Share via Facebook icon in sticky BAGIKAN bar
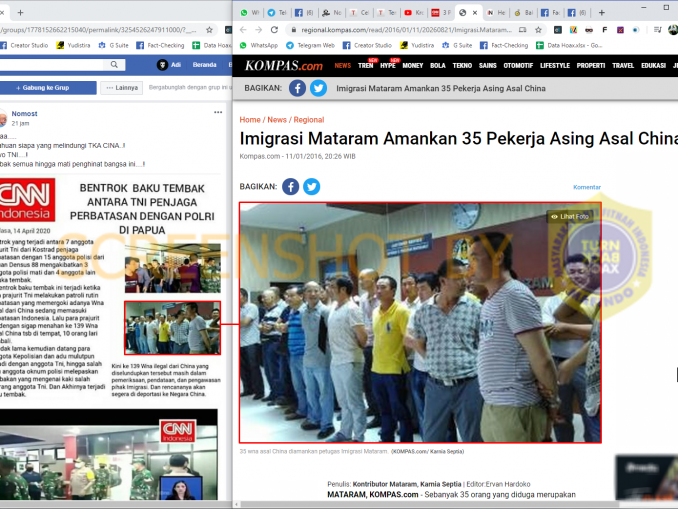 click(x=297, y=88)
